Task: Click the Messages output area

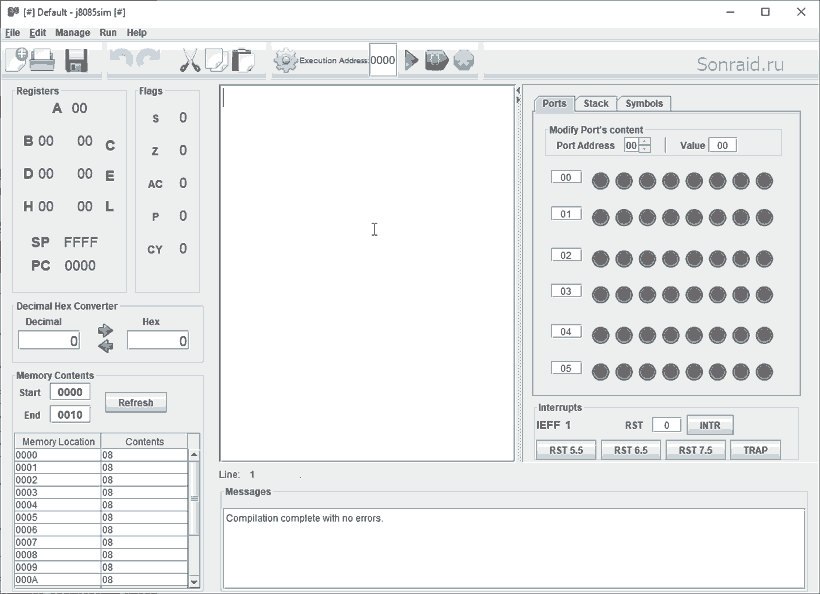Action: pyautogui.click(x=514, y=548)
